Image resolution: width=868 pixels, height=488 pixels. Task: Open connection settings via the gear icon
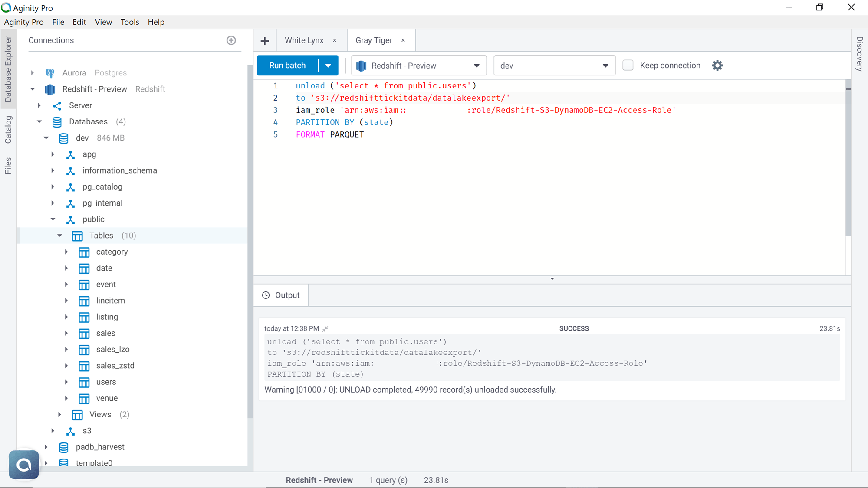click(x=717, y=65)
